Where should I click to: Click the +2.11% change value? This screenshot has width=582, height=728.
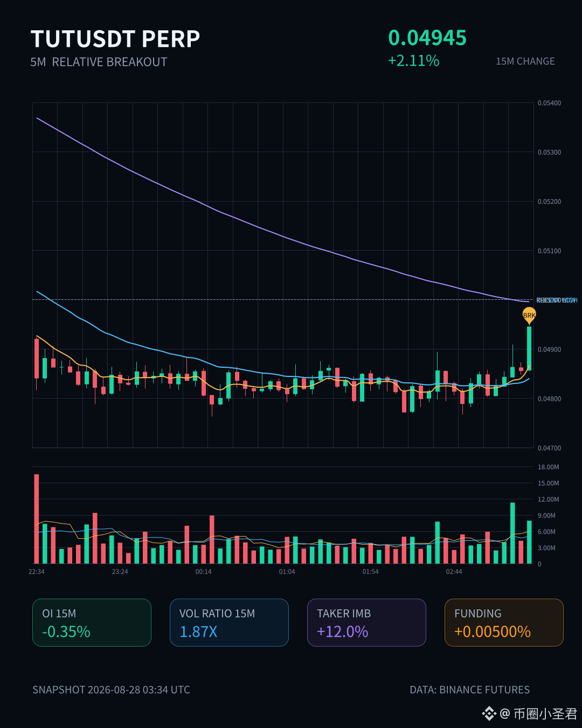(414, 60)
